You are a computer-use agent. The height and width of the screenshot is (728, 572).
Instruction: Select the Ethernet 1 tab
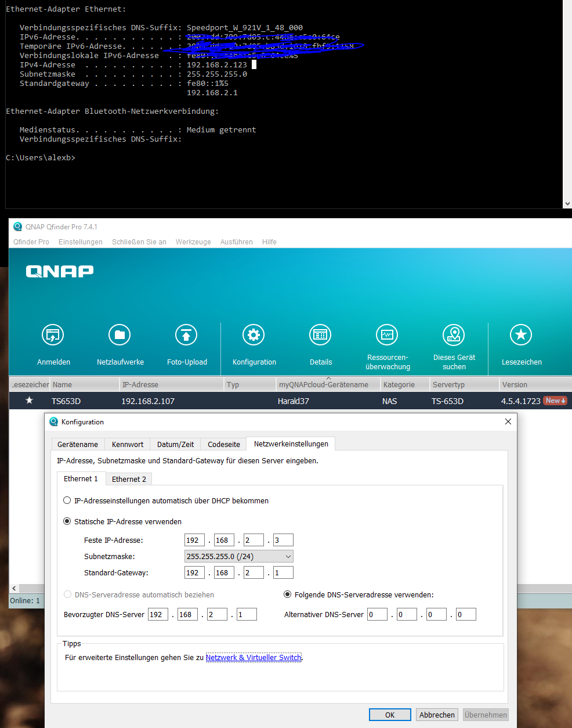[x=81, y=478]
